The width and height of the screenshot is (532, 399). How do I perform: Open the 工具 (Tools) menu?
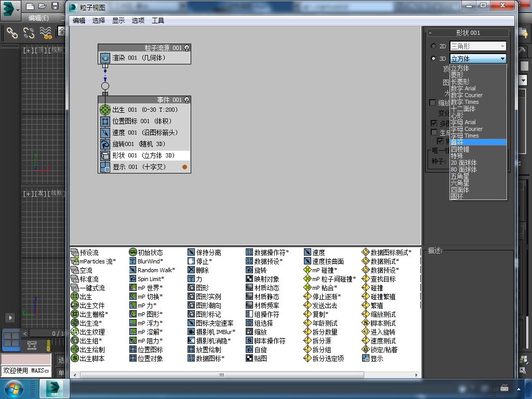(x=158, y=20)
